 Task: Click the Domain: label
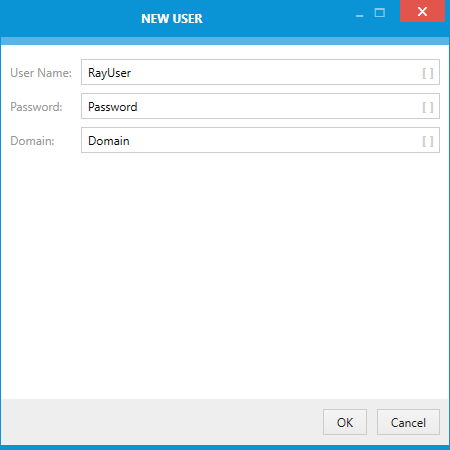32,141
